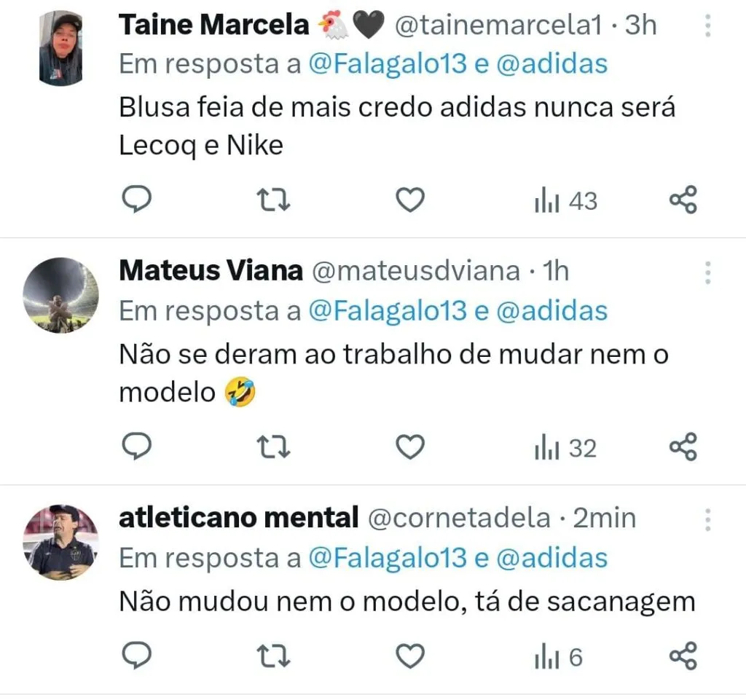View analytics showing 43 views
The image size is (746, 700).
click(x=565, y=200)
